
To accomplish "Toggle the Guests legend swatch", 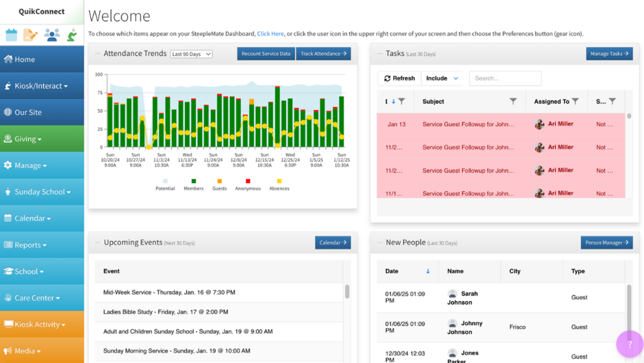I will (x=219, y=181).
